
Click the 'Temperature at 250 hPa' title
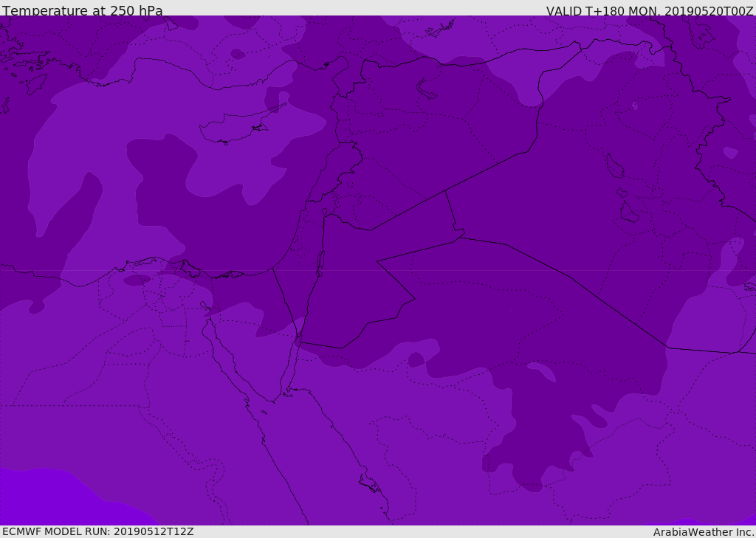(83, 10)
